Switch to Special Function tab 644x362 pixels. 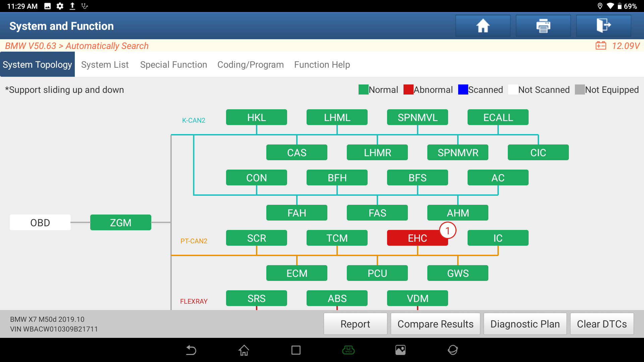[x=173, y=65]
